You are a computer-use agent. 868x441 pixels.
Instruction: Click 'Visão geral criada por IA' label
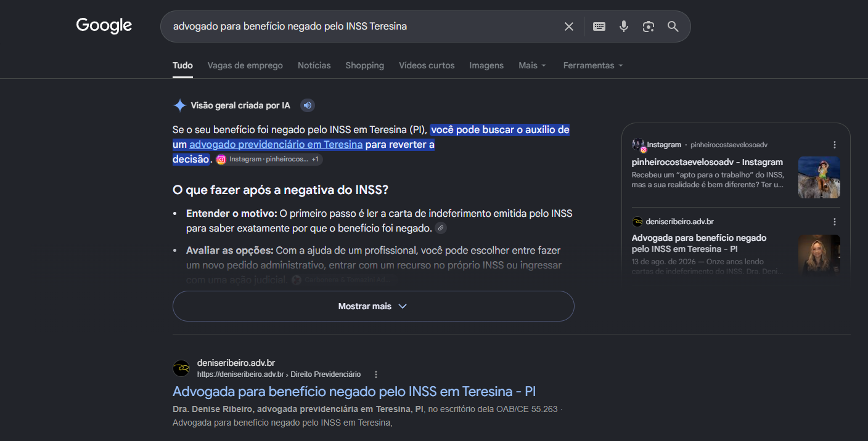click(240, 105)
